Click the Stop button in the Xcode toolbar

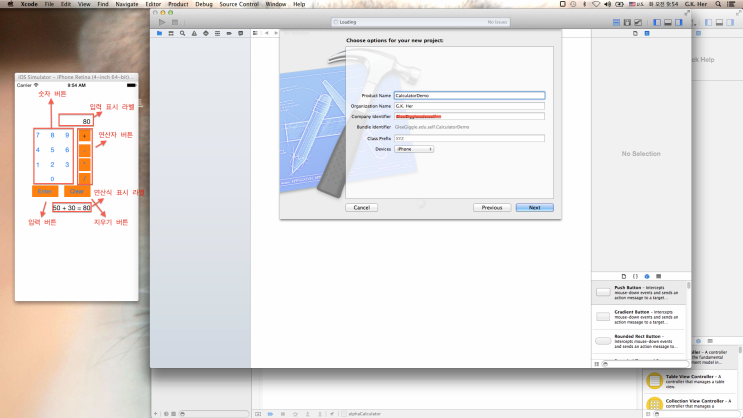tap(175, 22)
